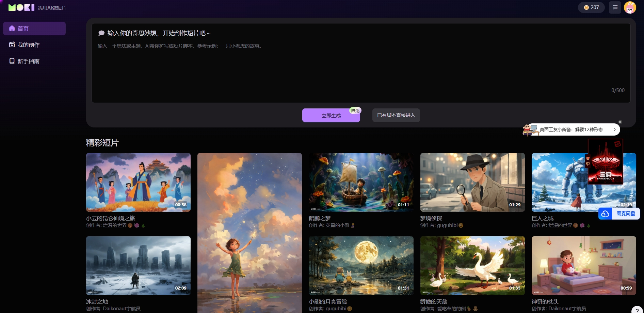Screen dimensions: 644x313
Task: Open the 小云的昆仑仙境之旅 video thumbnail
Action: click(x=138, y=182)
